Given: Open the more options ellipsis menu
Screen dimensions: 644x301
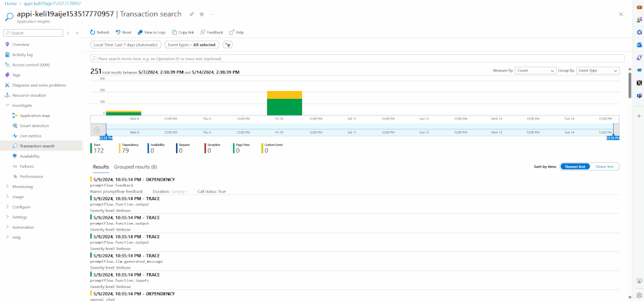Looking at the screenshot, I should pos(212,14).
